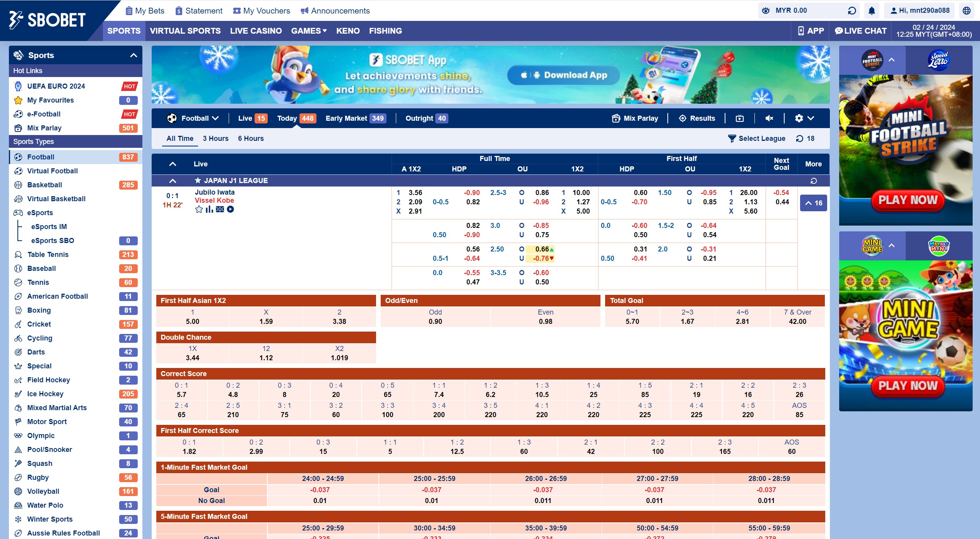Open Speed Lotto game icon
Screen dimensions: 980x539
(939, 60)
